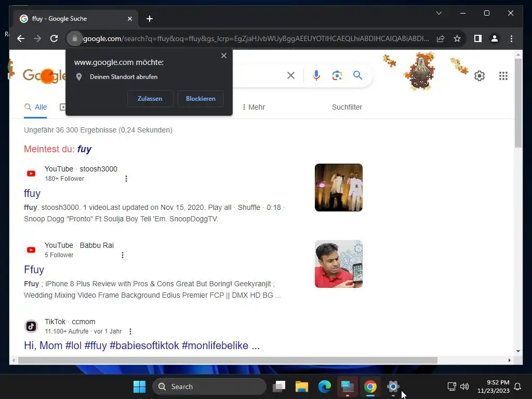
Task: Submit search with magnifier icon
Action: click(x=357, y=75)
